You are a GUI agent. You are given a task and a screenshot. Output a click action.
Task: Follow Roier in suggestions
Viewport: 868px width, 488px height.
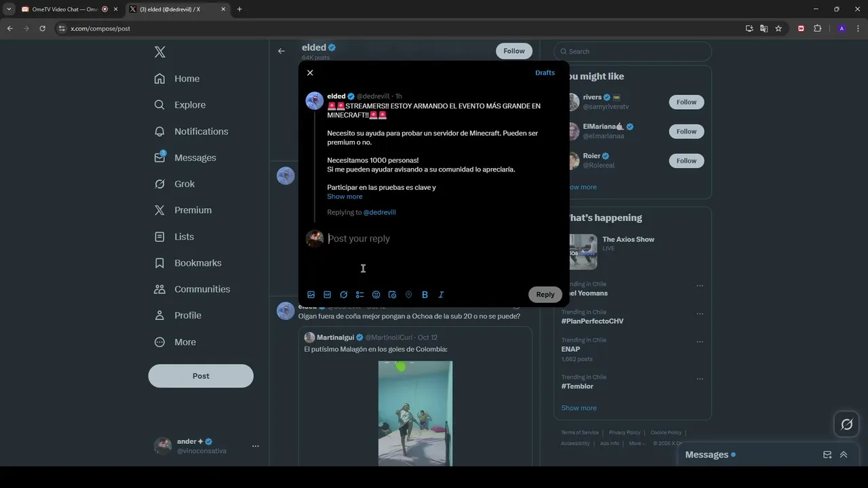click(x=686, y=161)
